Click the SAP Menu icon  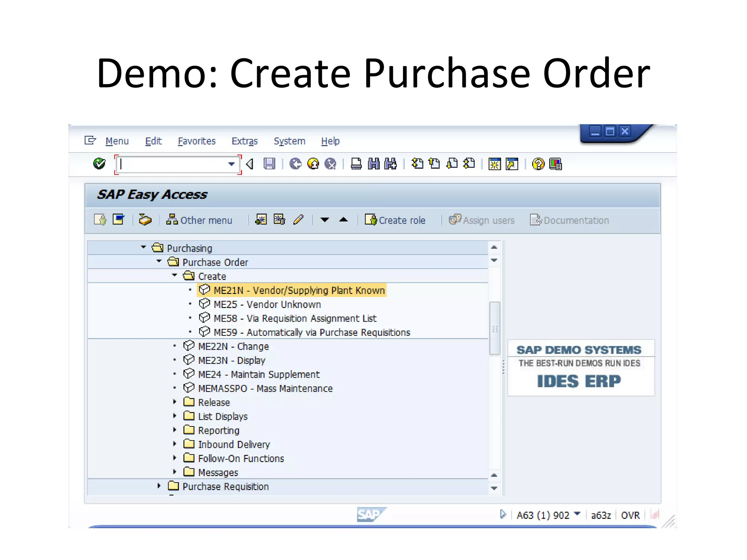coord(119,219)
